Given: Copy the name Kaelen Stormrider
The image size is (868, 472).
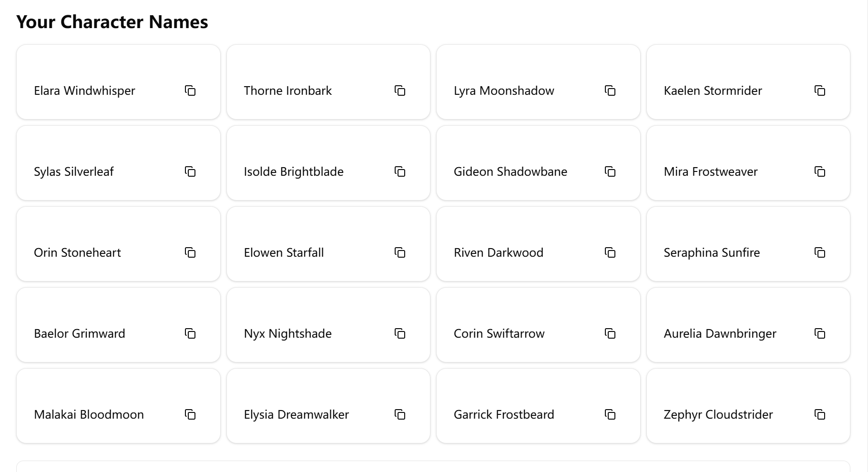Looking at the screenshot, I should [820, 90].
